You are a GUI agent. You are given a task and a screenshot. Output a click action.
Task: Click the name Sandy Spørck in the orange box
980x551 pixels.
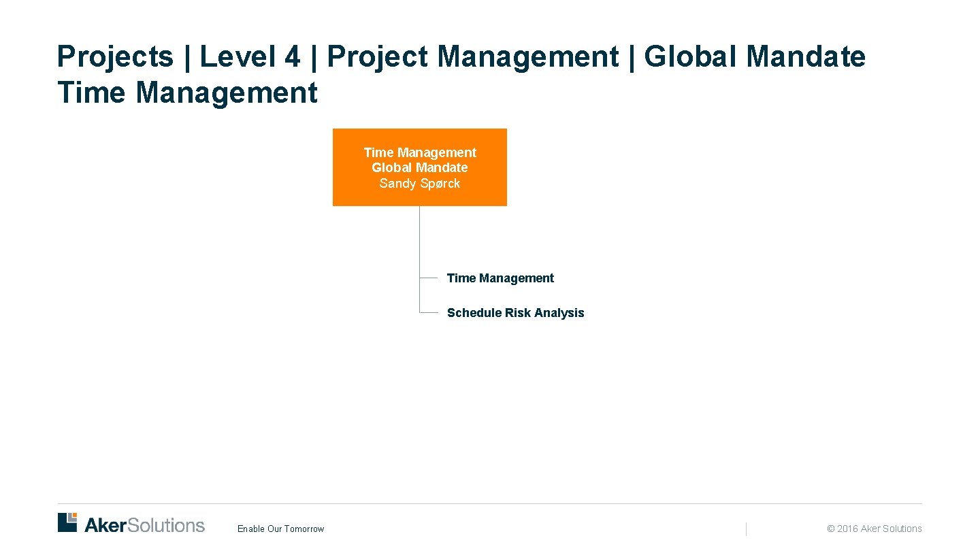pos(419,184)
